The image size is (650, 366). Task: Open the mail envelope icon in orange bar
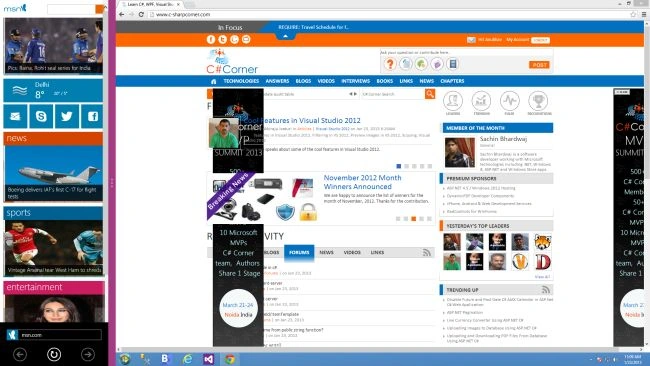pos(471,40)
